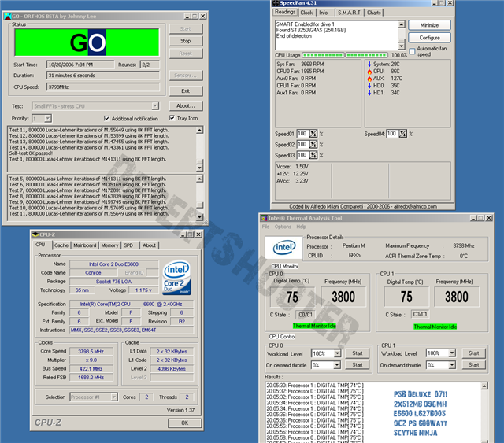Click the Configure button in SpeedFan

429,38
